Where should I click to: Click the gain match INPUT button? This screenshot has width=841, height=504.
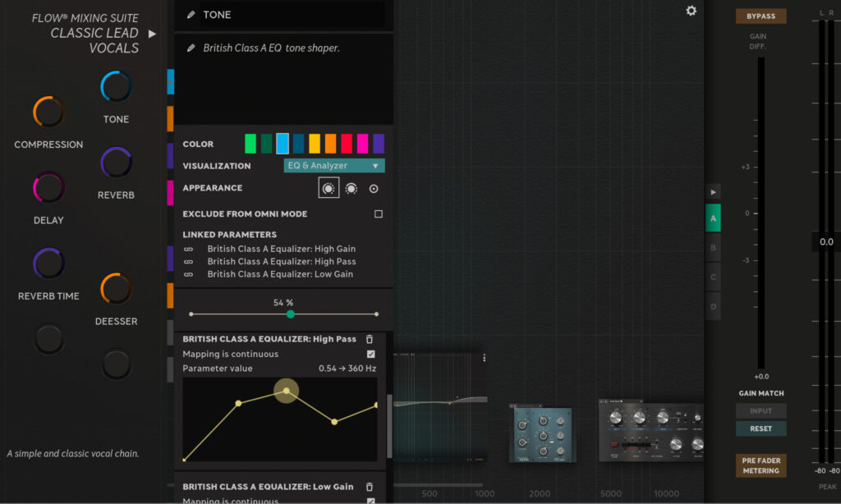click(761, 410)
